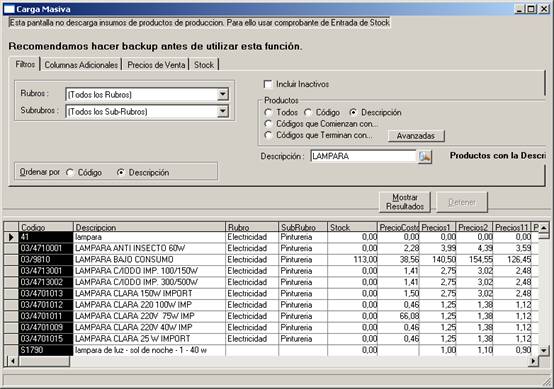Click the Descripcion column header
This screenshot has height=389, width=554.
pos(149,227)
